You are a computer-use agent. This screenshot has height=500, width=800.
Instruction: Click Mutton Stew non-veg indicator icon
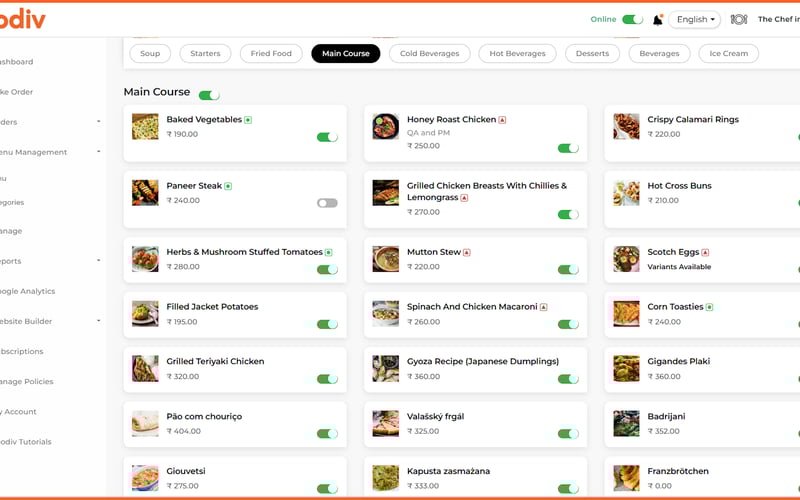pos(467,252)
